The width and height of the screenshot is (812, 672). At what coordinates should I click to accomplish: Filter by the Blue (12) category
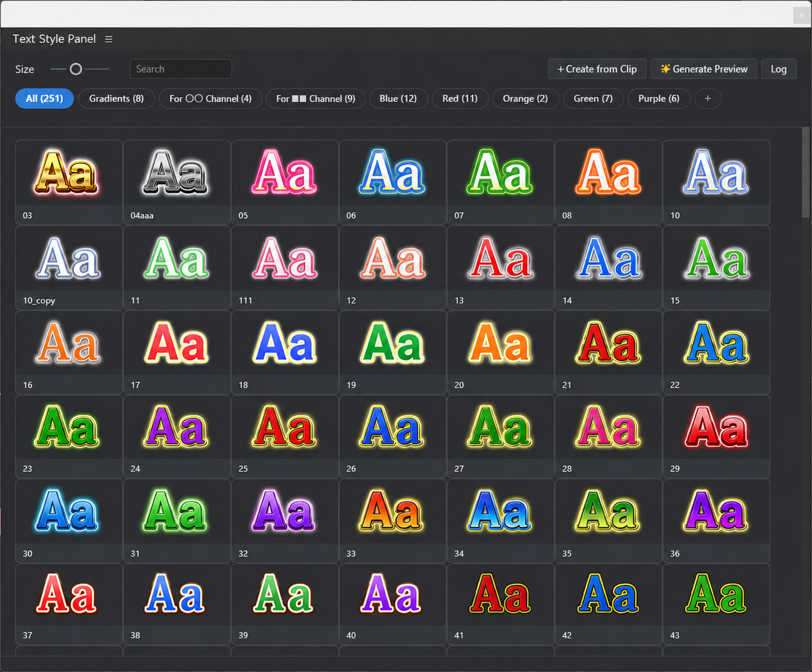click(x=398, y=98)
